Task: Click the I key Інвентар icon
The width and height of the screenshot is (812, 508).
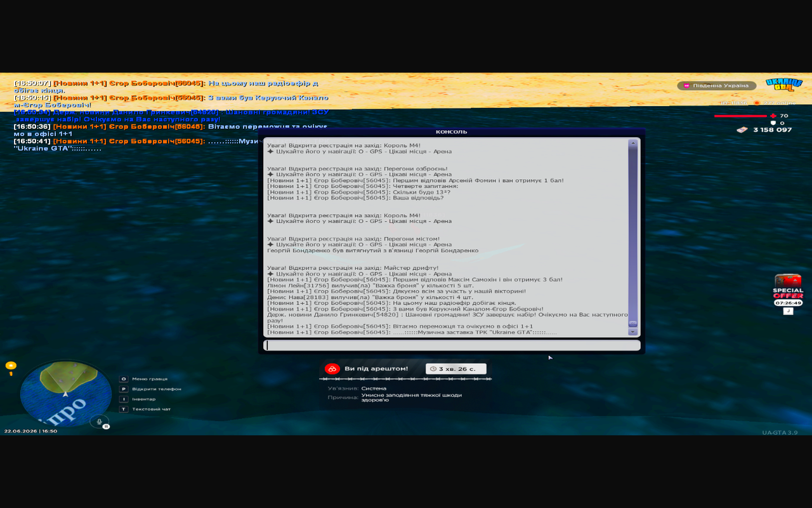Action: tap(124, 399)
